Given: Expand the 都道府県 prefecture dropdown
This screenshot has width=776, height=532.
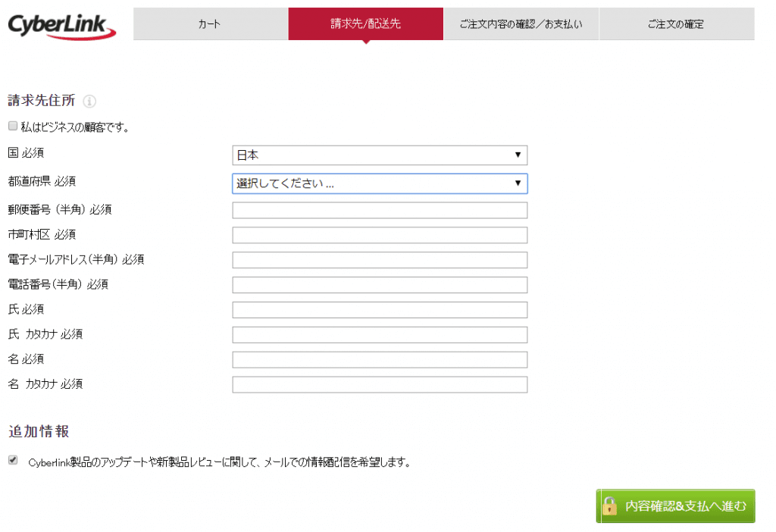Looking at the screenshot, I should coord(379,183).
